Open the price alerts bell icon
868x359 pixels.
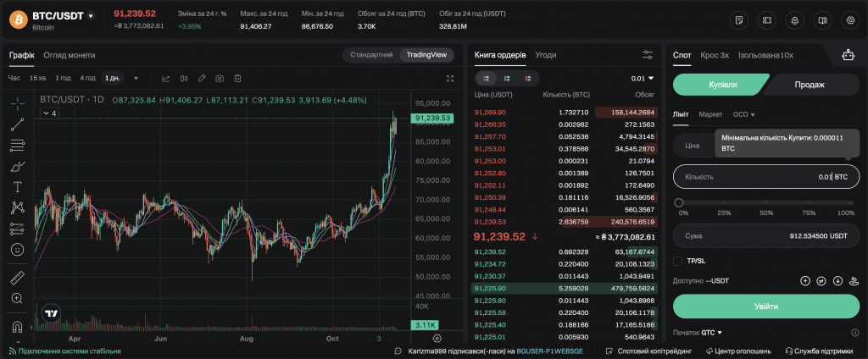(795, 20)
